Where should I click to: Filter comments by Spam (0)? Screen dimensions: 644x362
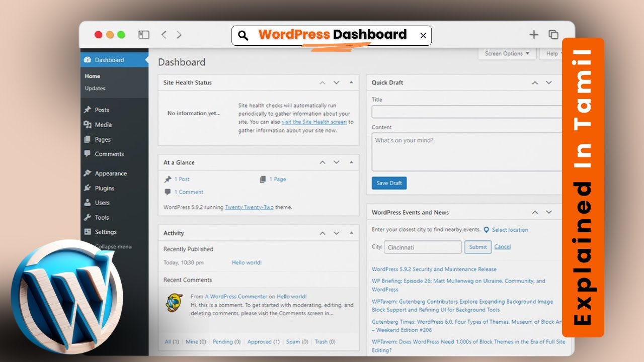(x=297, y=342)
